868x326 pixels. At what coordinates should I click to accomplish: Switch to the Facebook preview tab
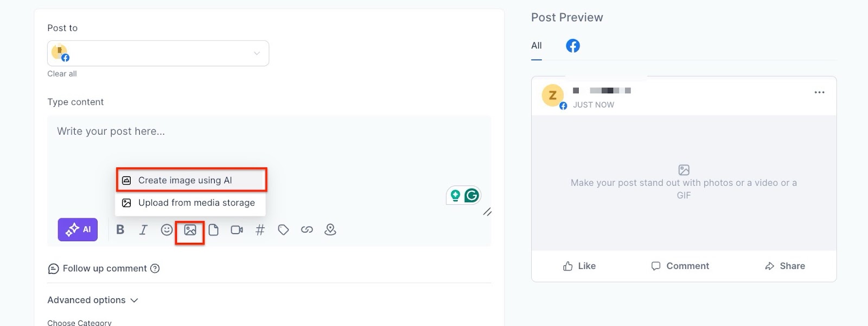(x=573, y=46)
